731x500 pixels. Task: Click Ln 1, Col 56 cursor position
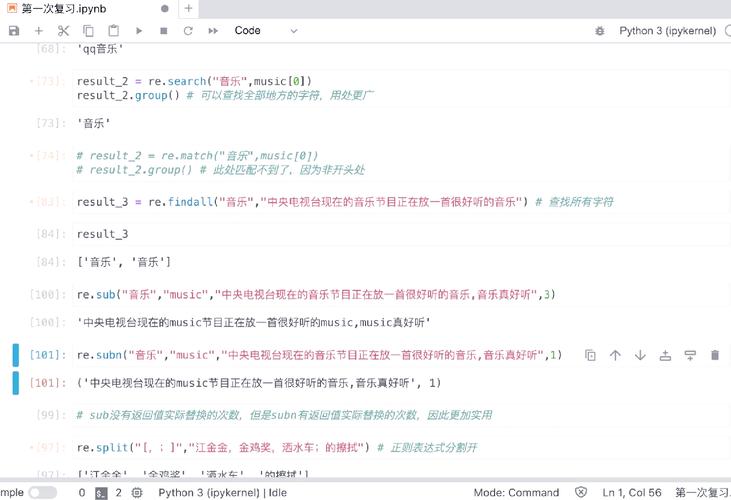pyautogui.click(x=632, y=493)
